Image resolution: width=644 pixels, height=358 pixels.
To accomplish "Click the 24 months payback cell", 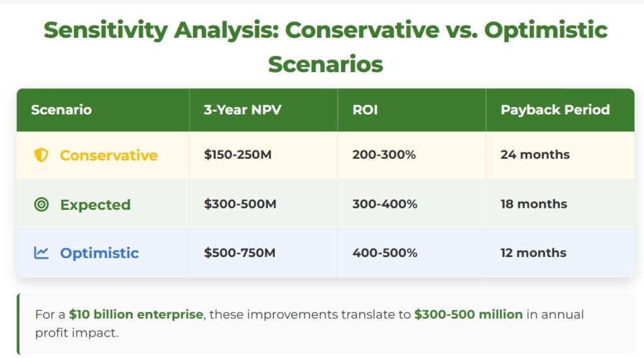I will [x=535, y=155].
